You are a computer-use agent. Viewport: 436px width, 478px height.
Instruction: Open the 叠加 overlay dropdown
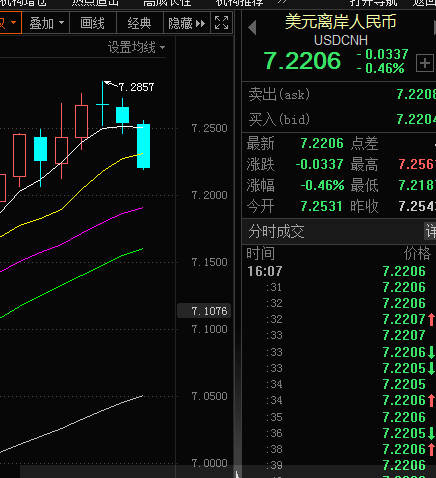46,23
